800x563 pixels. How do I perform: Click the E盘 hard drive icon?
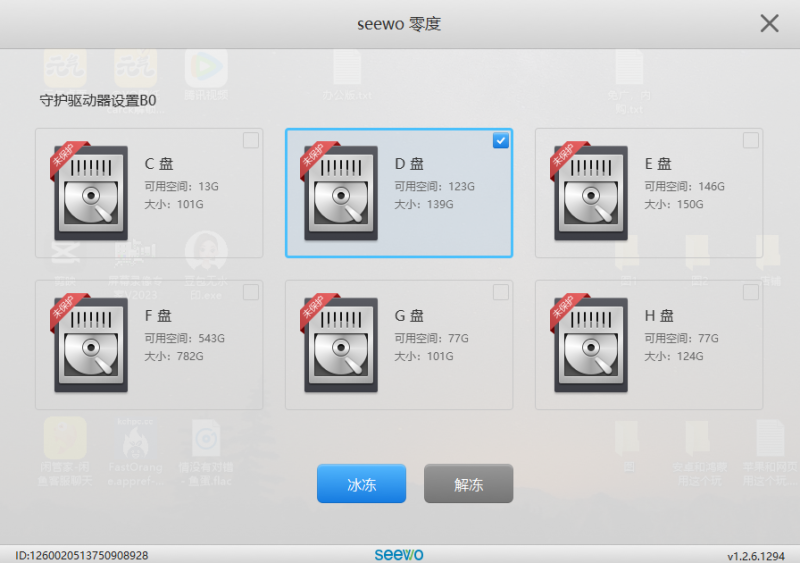pos(588,193)
